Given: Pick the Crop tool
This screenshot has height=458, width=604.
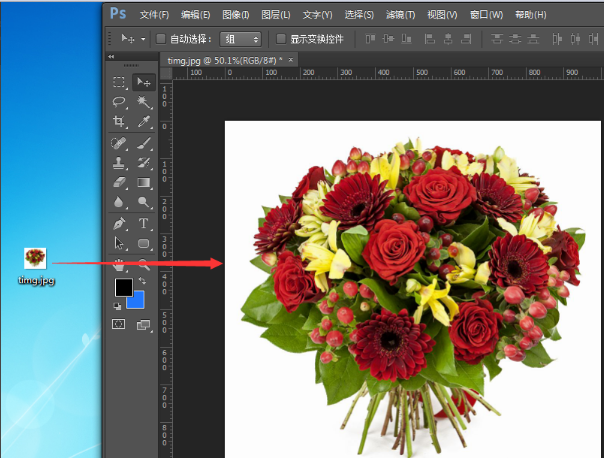Looking at the screenshot, I should [119, 122].
